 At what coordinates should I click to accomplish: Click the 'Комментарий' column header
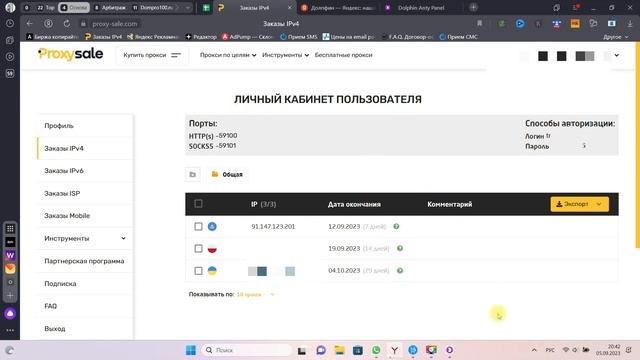pyautogui.click(x=449, y=204)
